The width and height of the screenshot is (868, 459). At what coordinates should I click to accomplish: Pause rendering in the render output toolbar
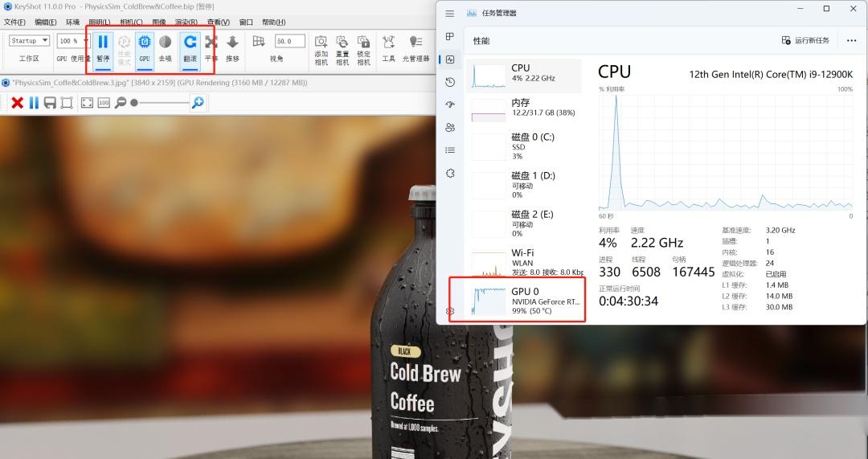(34, 102)
